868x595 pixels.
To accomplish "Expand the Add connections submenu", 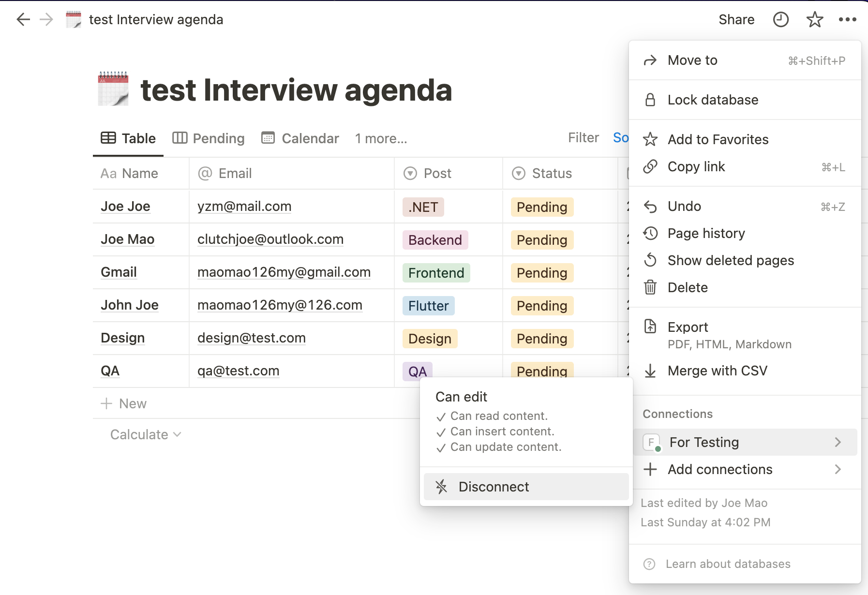I will click(x=838, y=469).
